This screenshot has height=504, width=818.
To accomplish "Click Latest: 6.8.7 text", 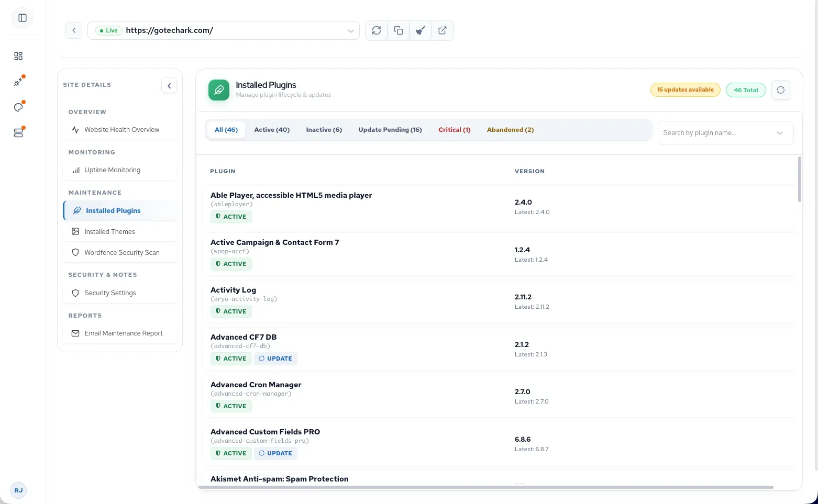I will pyautogui.click(x=532, y=449).
